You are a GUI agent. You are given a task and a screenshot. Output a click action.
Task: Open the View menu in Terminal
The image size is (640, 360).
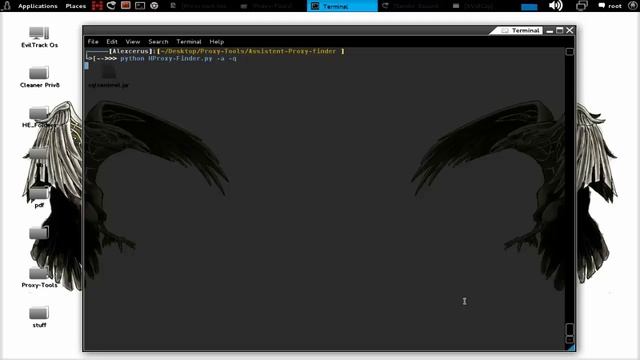click(x=133, y=42)
